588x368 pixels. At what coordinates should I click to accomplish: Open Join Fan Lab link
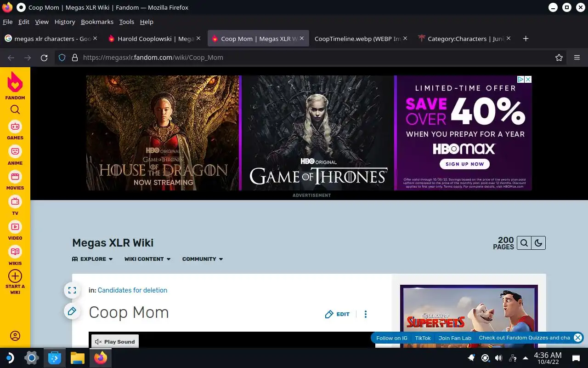[x=455, y=338]
